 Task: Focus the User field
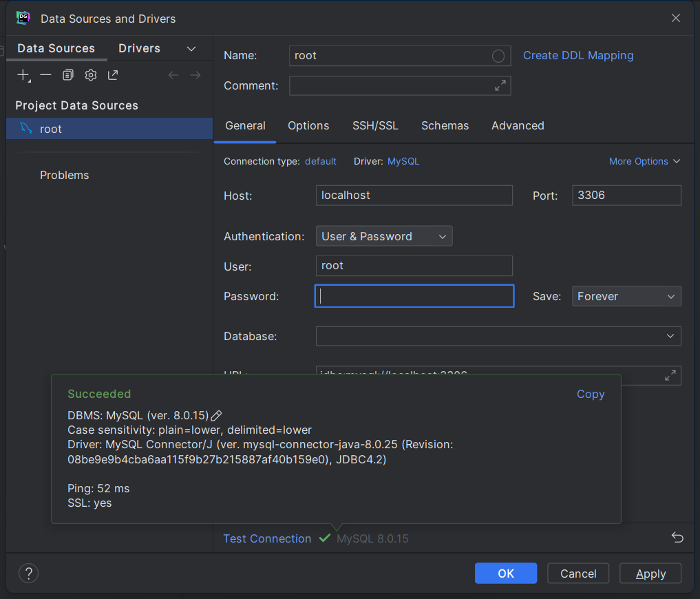(414, 266)
